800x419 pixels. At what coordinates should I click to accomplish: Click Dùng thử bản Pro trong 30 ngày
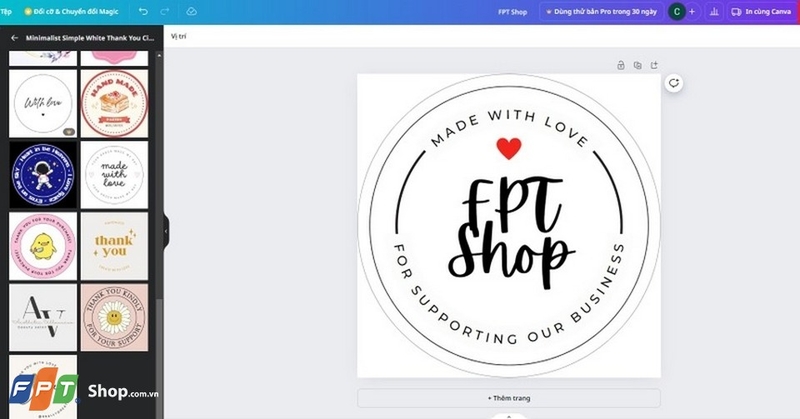[x=601, y=11]
